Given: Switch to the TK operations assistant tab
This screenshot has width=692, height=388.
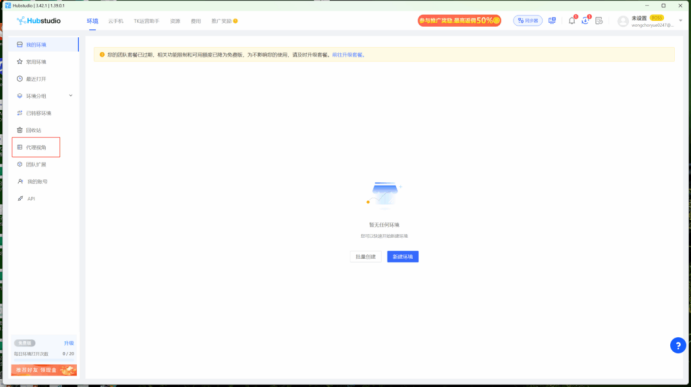Looking at the screenshot, I should pos(147,21).
